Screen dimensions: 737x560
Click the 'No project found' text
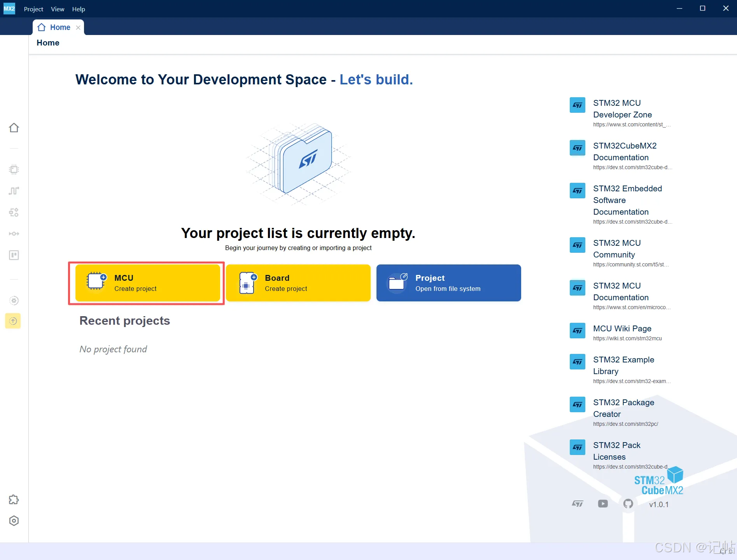[x=113, y=349]
